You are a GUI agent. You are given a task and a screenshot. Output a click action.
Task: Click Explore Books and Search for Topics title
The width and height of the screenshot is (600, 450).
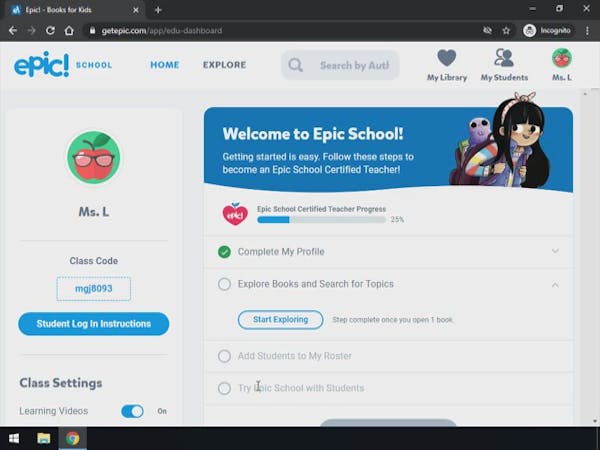coord(316,284)
